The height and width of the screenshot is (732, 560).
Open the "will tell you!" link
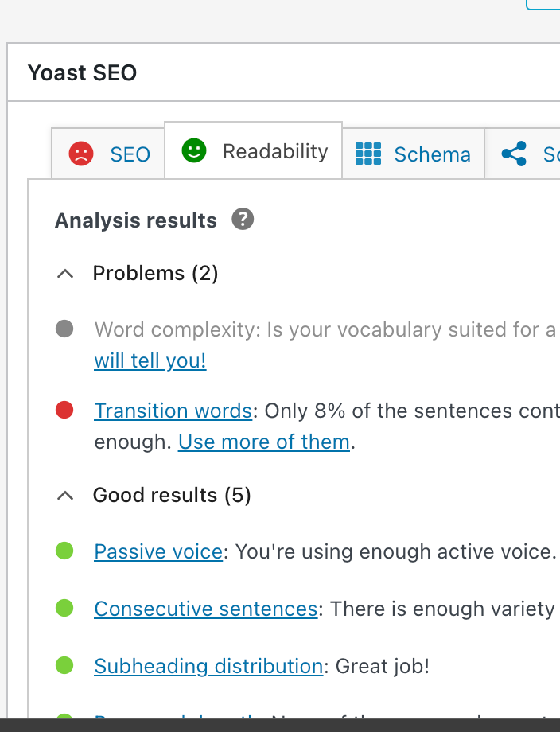(x=150, y=360)
